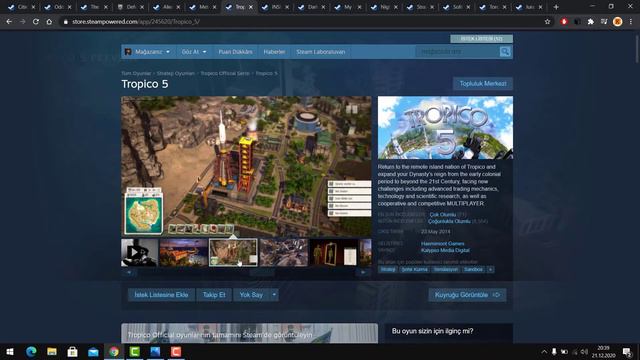Open the Chrome three-dot menu
The image size is (640, 360).
(631, 22)
